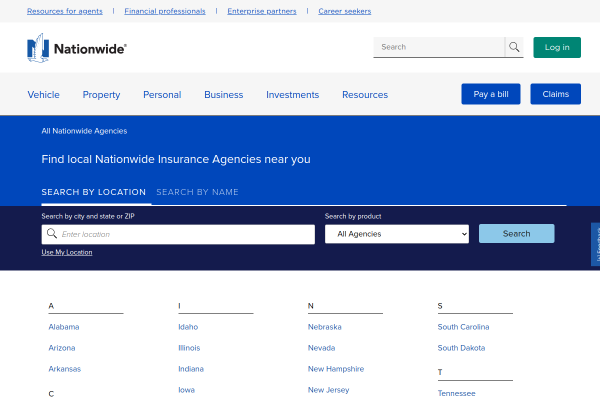
Task: Select the Search by Location tab
Action: pos(93,192)
